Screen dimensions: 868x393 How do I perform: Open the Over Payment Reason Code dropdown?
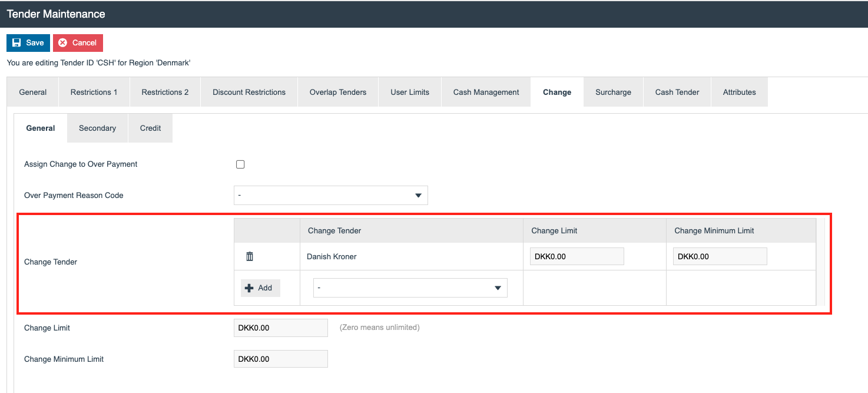(x=331, y=195)
